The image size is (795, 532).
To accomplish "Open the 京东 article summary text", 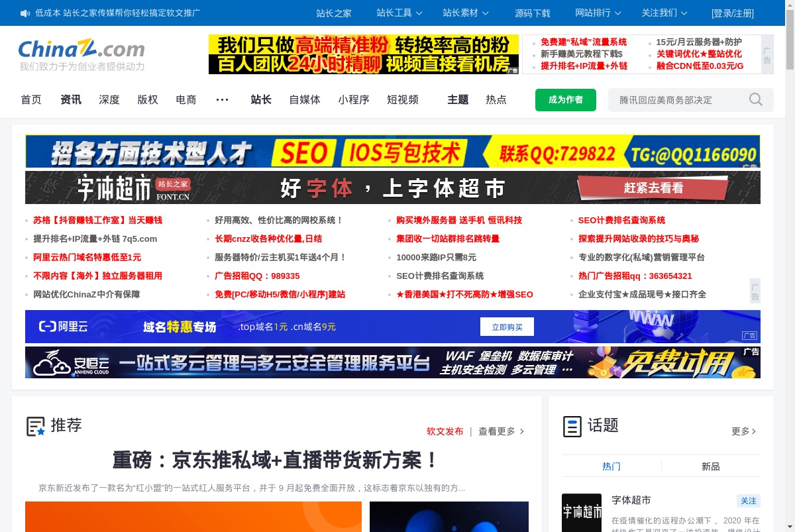I will (252, 488).
